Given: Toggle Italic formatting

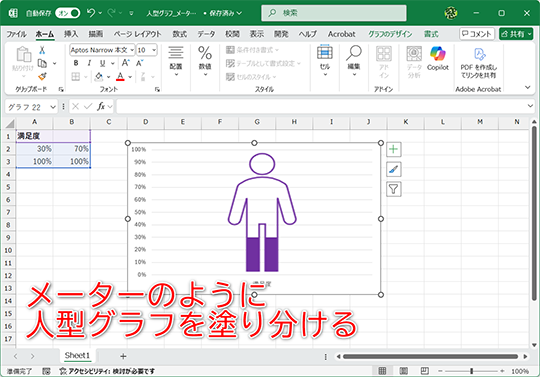Looking at the screenshot, I should coord(89,63).
